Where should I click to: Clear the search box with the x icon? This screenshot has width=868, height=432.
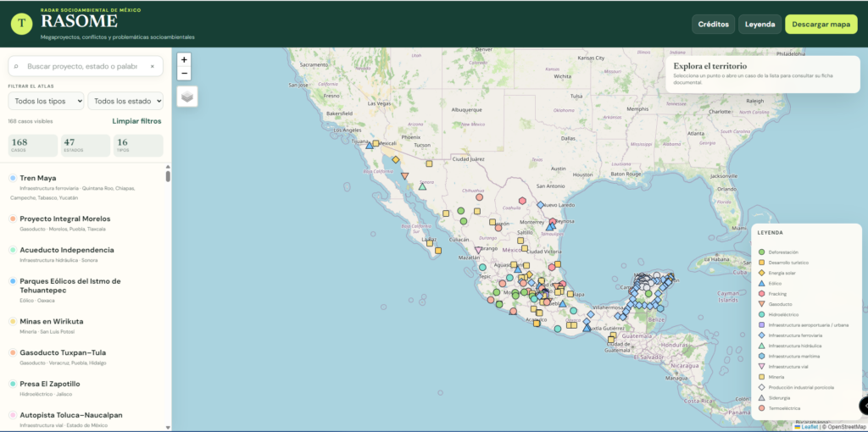[153, 66]
